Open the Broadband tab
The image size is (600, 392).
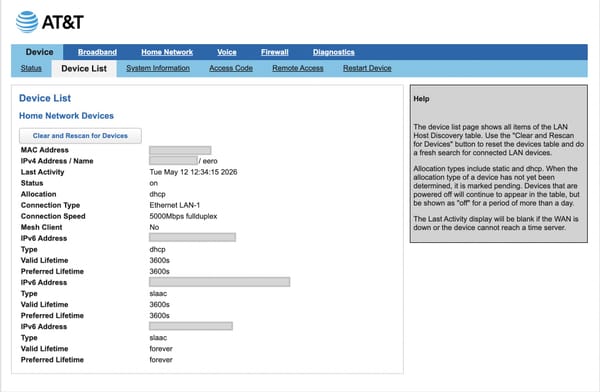[97, 52]
